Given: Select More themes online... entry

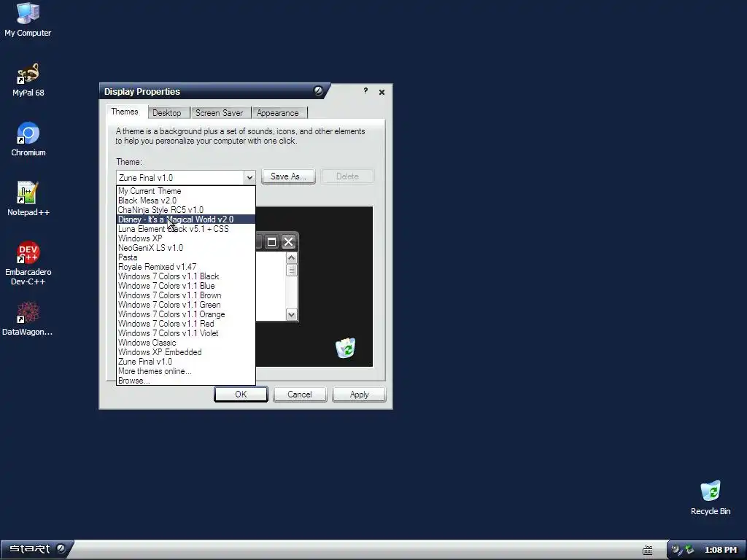Looking at the screenshot, I should click(186, 371).
